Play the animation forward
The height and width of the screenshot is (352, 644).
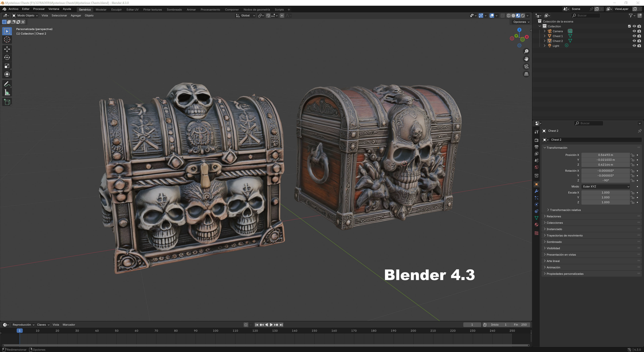(271, 325)
